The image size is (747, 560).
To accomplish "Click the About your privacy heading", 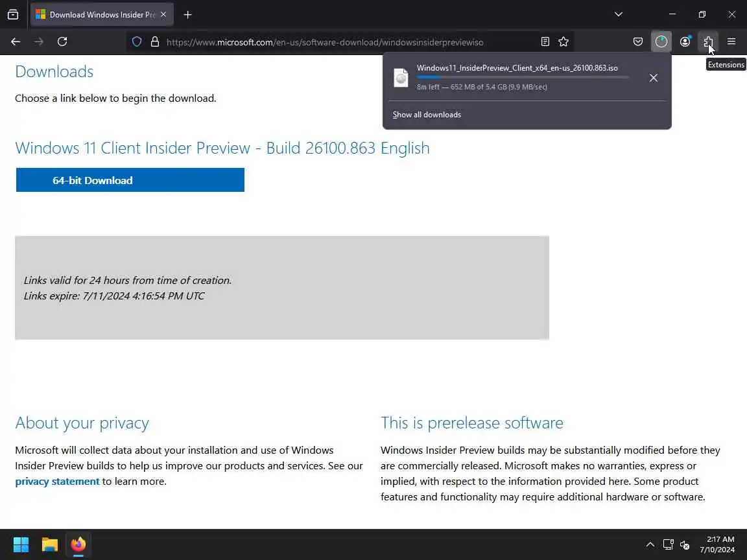I will tap(82, 423).
